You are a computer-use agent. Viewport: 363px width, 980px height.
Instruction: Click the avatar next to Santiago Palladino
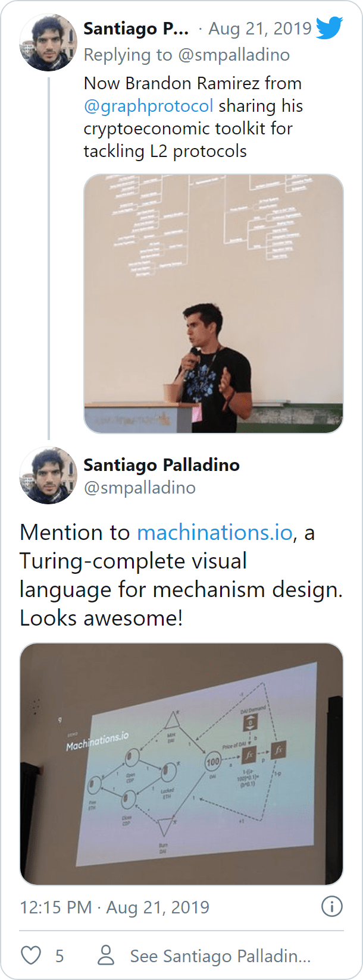click(x=48, y=476)
